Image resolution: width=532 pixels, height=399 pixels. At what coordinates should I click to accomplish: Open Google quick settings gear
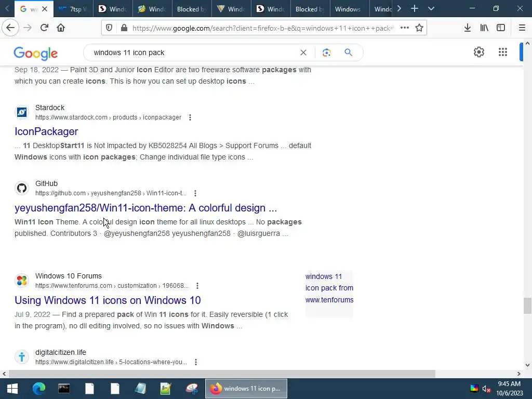pos(478,52)
